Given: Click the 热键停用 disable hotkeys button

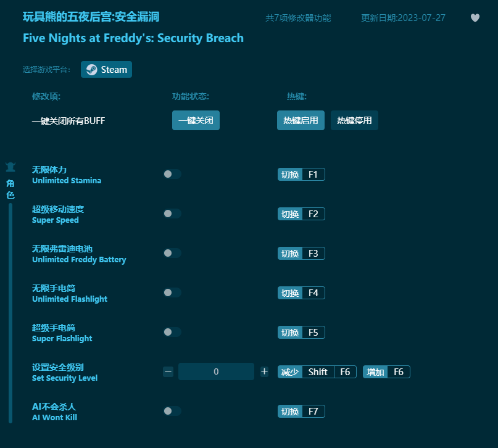Looking at the screenshot, I should click(354, 120).
